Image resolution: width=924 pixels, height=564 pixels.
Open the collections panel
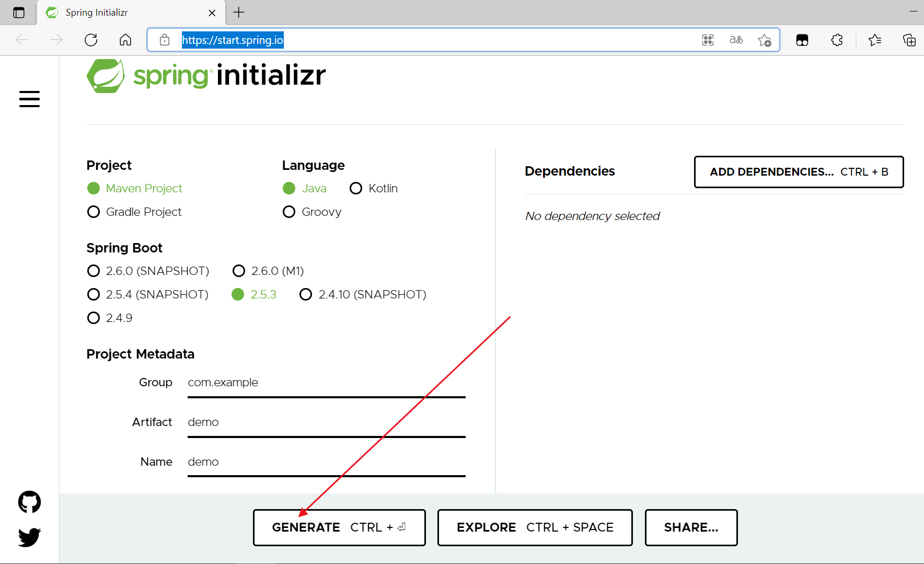click(x=909, y=40)
